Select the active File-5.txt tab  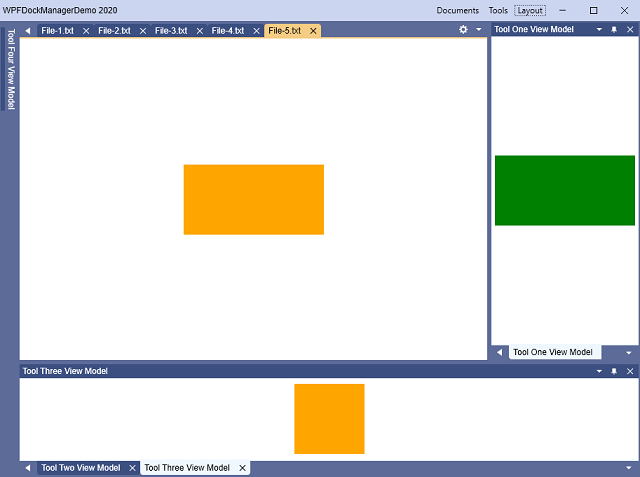(x=284, y=31)
